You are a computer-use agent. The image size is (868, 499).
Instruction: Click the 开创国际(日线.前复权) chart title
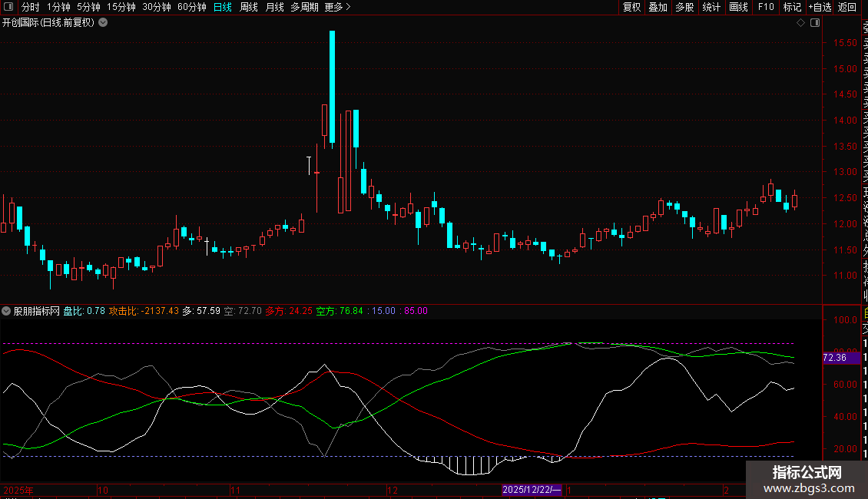(x=48, y=23)
